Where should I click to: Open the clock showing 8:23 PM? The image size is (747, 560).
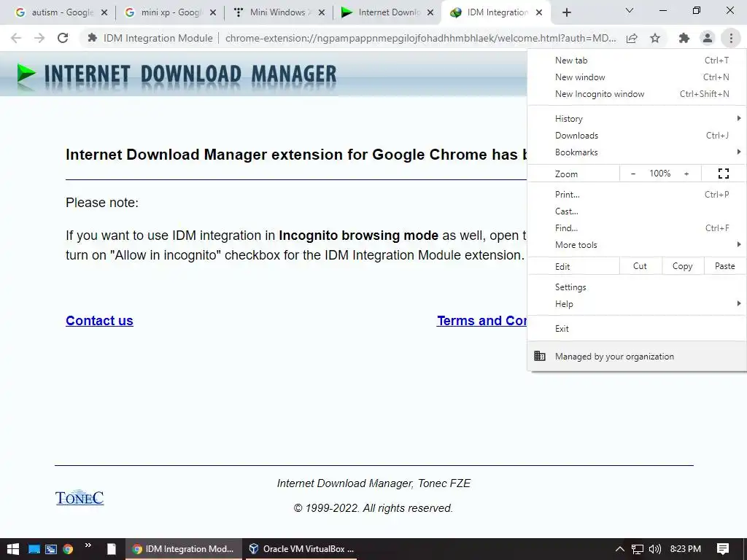pyautogui.click(x=686, y=549)
